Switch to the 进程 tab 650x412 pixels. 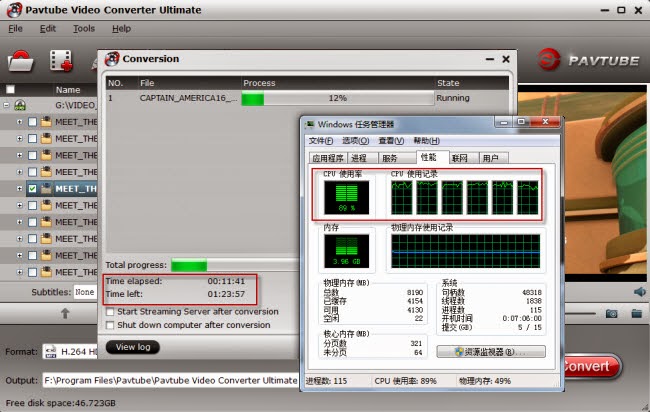click(x=362, y=158)
